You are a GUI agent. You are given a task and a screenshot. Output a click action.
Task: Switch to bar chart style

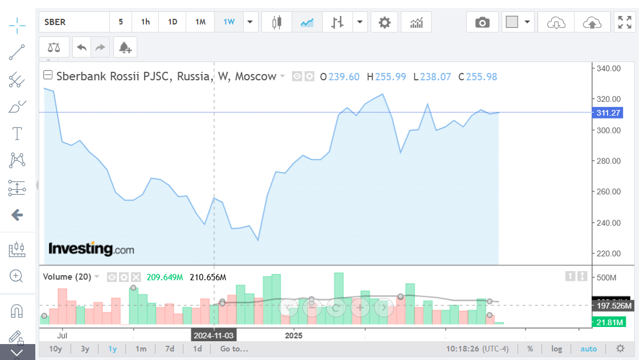(x=337, y=22)
